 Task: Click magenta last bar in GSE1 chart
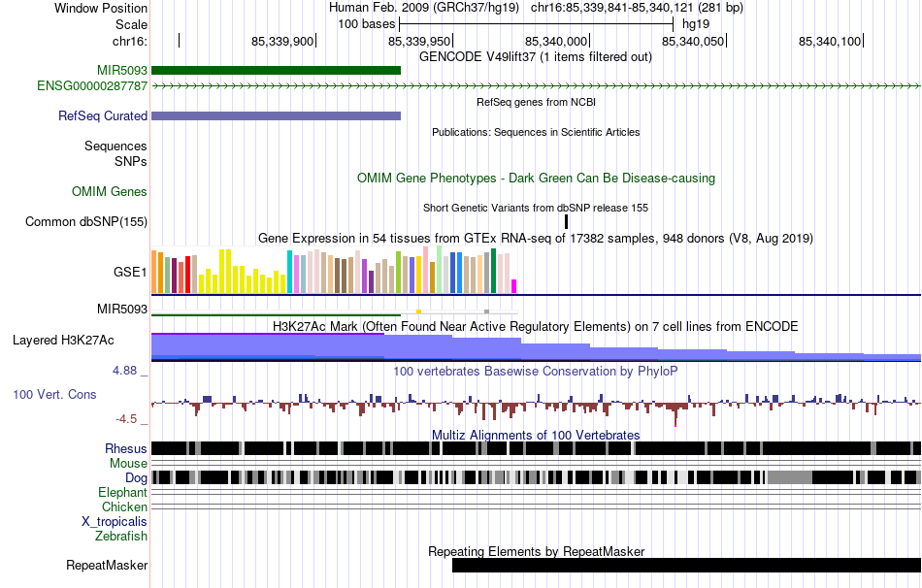(x=514, y=286)
